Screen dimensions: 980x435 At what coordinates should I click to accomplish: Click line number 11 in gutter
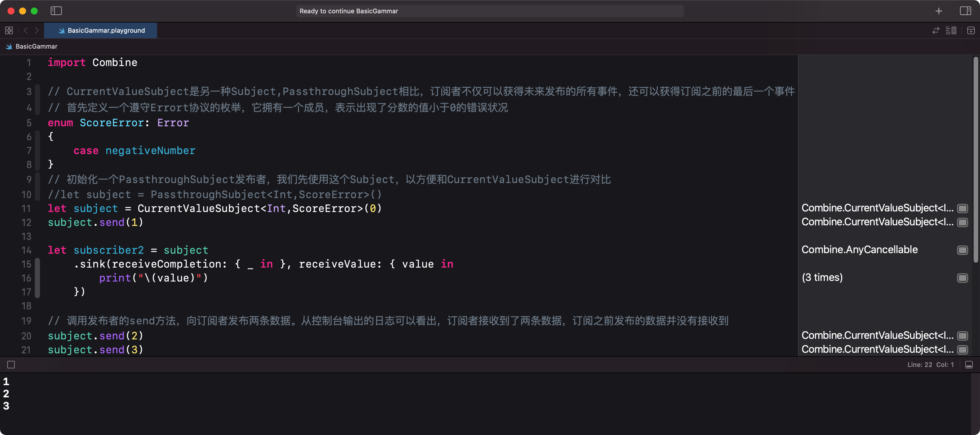[x=26, y=208]
